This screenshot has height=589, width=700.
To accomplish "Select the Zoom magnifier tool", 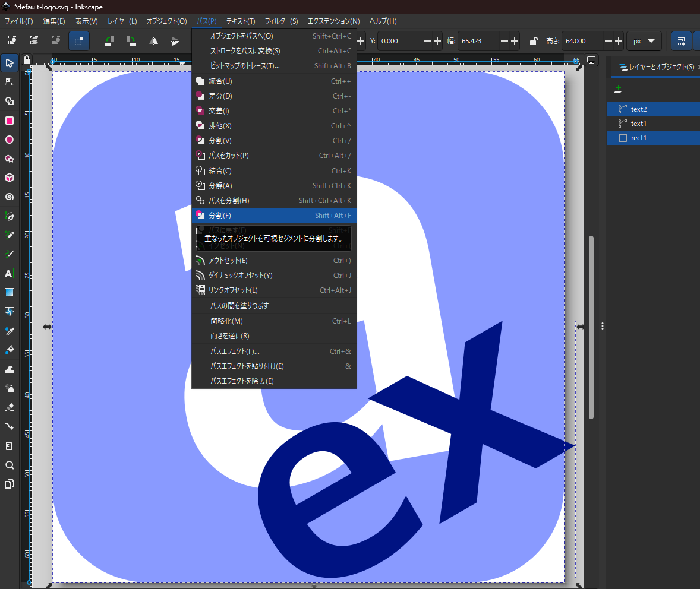I will tap(10, 465).
